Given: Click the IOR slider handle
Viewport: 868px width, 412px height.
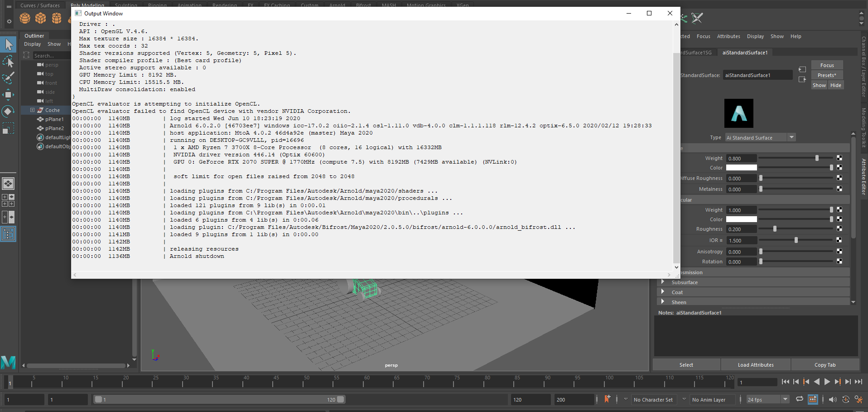Looking at the screenshot, I should pyautogui.click(x=796, y=240).
